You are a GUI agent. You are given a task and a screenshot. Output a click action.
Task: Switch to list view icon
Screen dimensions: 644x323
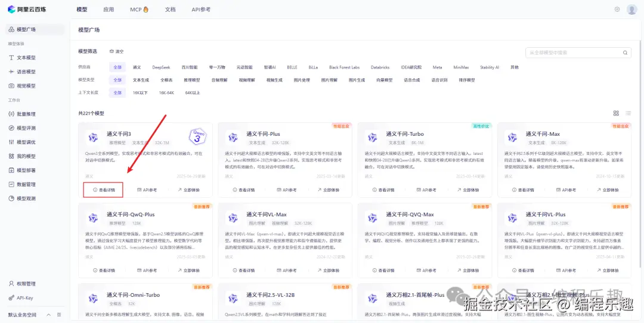(628, 113)
